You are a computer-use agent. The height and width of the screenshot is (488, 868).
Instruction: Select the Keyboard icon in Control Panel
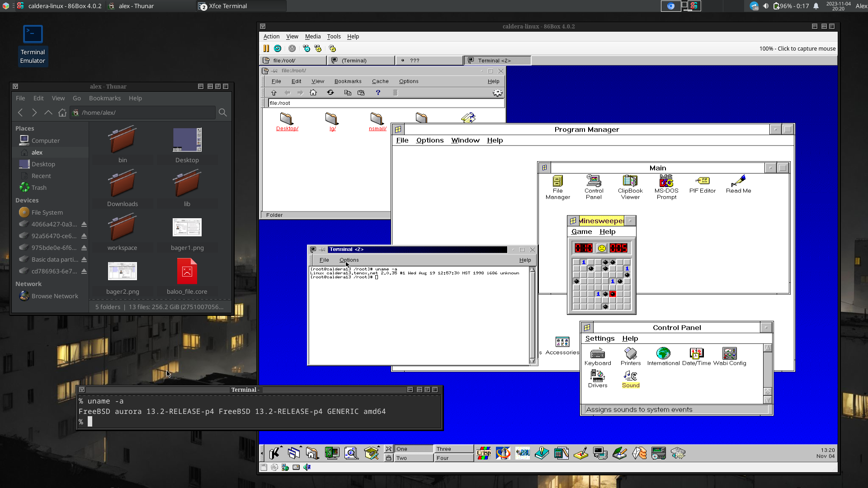[597, 353]
